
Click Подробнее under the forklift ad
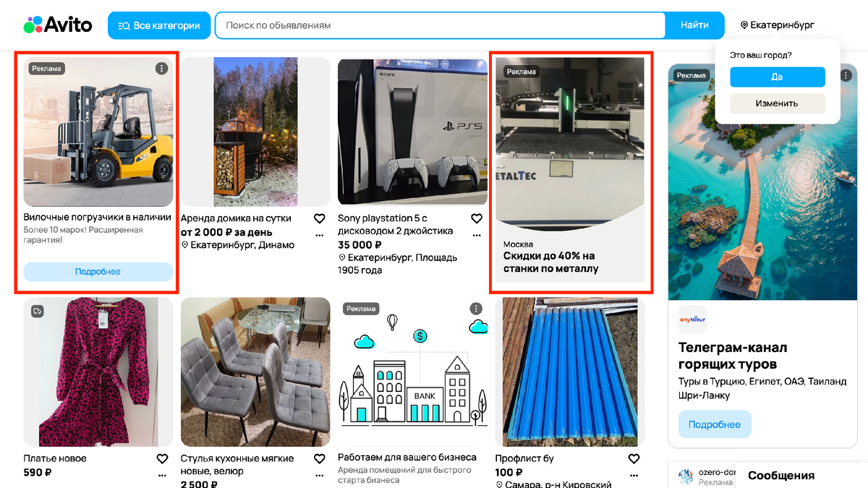(98, 272)
